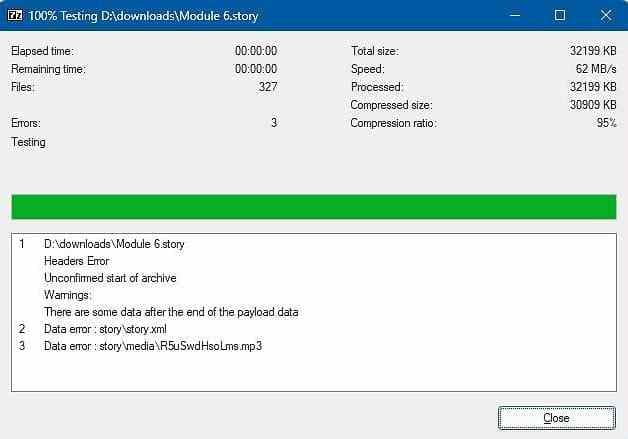Click the Close button
The height and width of the screenshot is (439, 628).
pos(557,418)
